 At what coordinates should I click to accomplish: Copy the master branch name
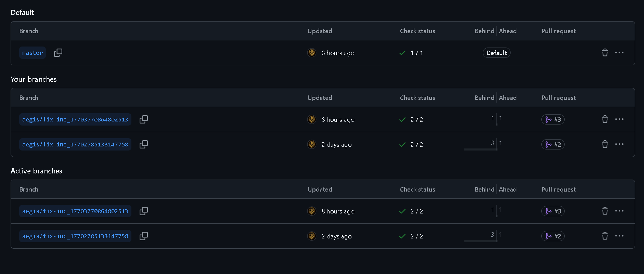[x=58, y=53]
